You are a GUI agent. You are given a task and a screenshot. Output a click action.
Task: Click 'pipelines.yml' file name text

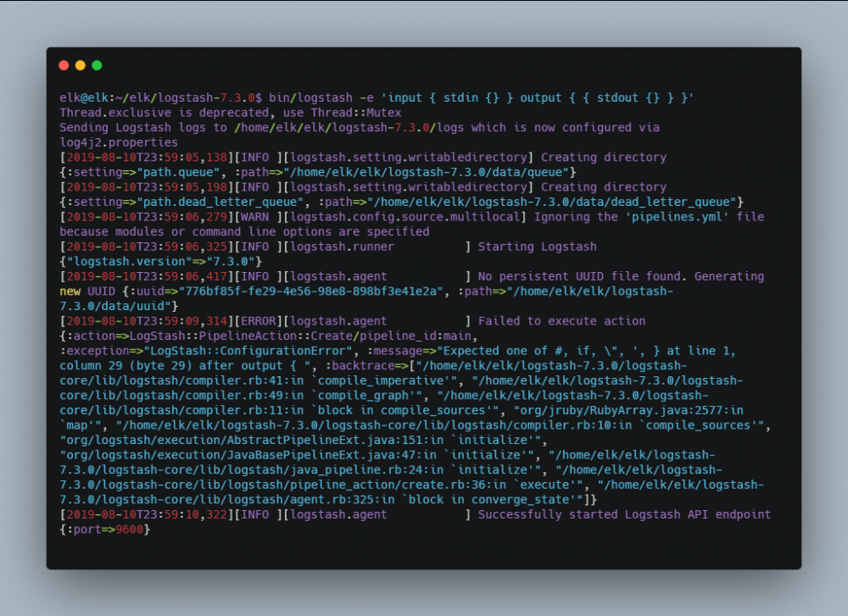coord(677,217)
